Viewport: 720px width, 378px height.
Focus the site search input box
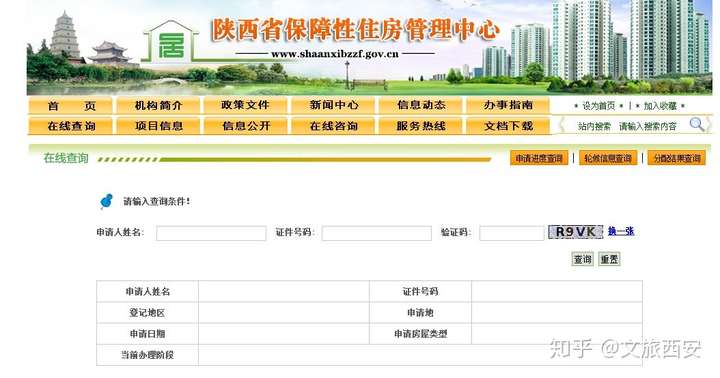pyautogui.click(x=648, y=126)
